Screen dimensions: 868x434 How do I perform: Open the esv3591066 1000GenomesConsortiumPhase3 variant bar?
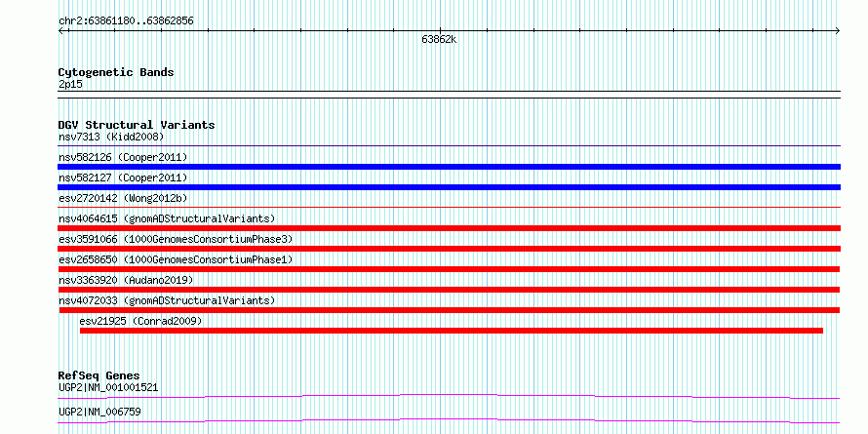[449, 249]
